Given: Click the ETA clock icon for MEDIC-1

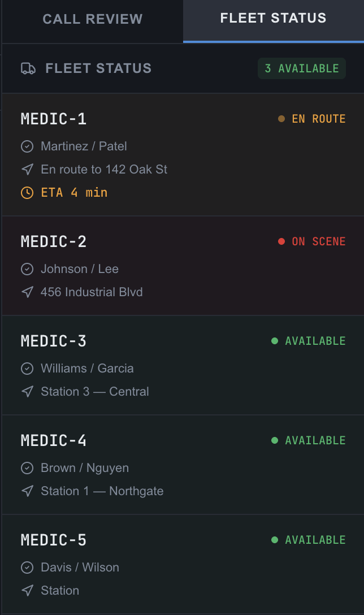Looking at the screenshot, I should (27, 193).
